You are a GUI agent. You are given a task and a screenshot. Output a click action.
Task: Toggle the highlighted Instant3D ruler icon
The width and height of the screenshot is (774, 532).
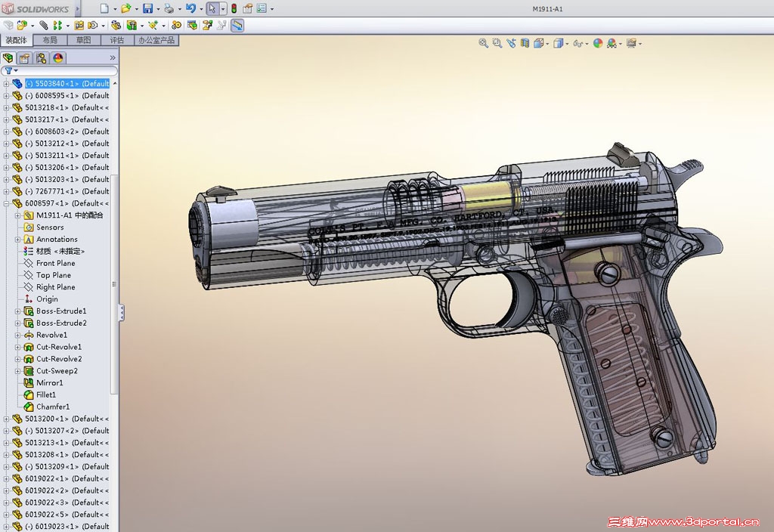(237, 25)
